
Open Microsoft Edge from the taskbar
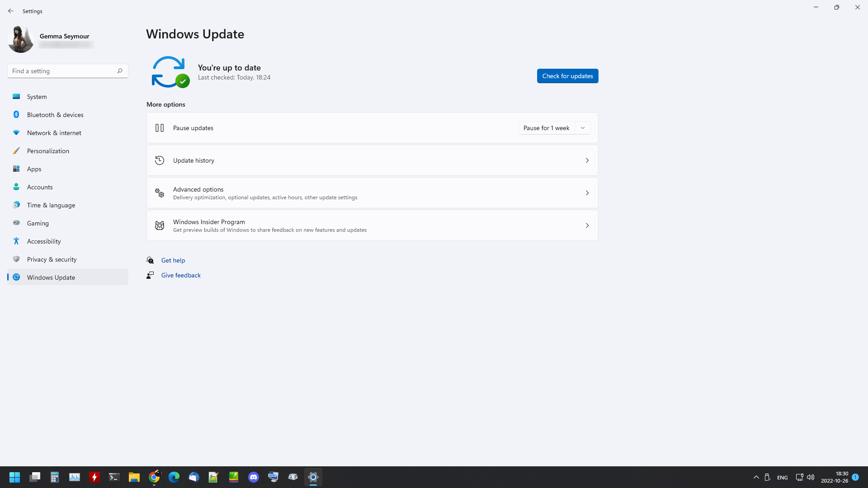174,477
